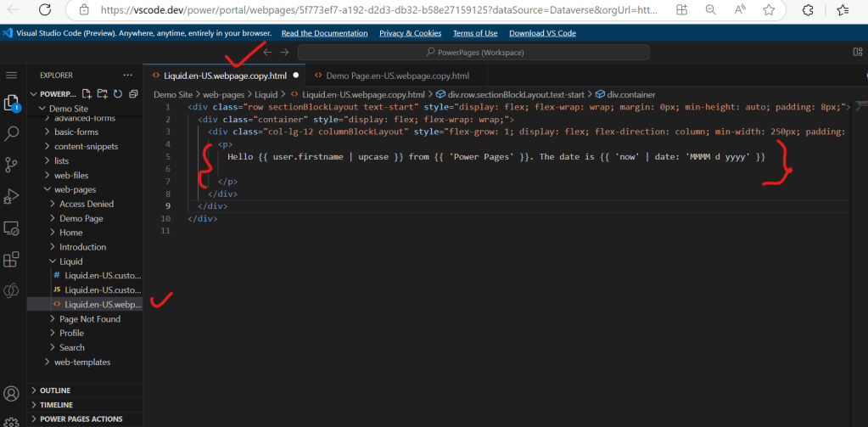This screenshot has width=868, height=427.
Task: Click the Accounts icon in activity bar
Action: (12, 395)
